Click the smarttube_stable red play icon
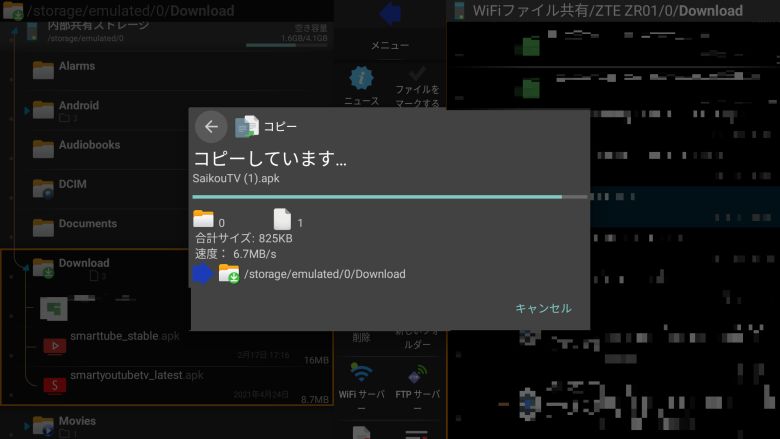 (55, 346)
